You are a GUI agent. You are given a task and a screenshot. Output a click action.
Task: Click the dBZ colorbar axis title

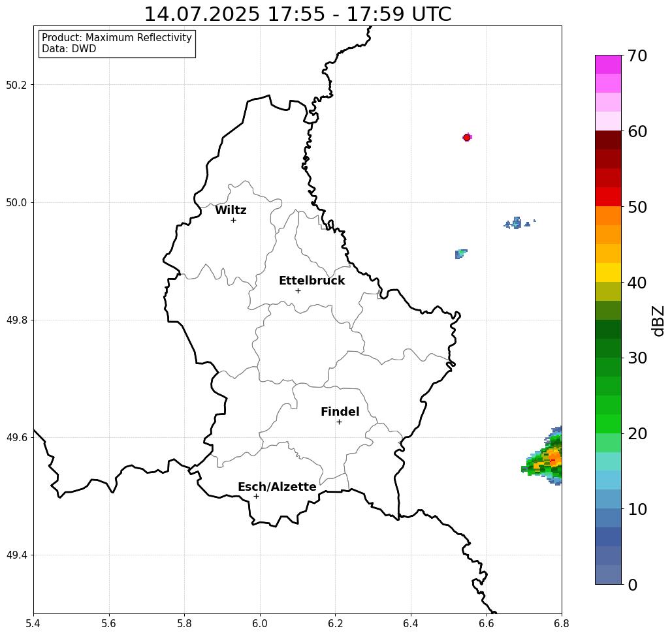(x=658, y=320)
